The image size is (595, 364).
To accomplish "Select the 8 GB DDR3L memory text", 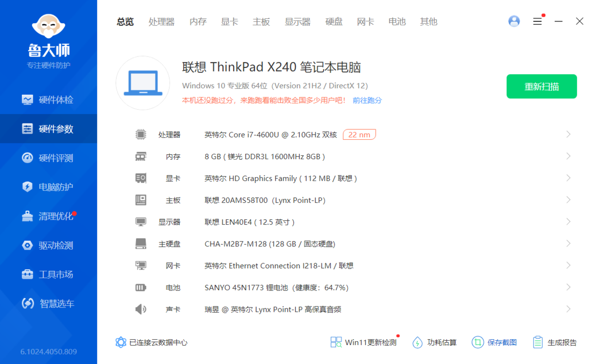I will [x=264, y=157].
